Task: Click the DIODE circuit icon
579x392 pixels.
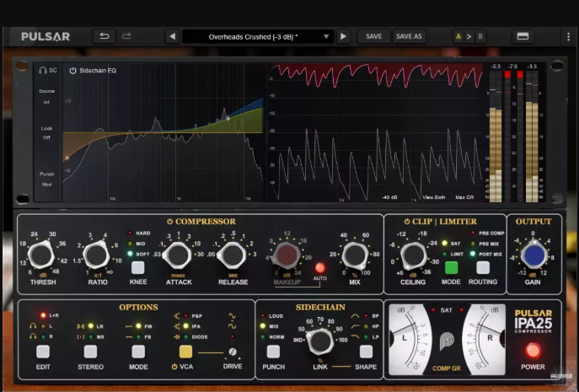Action: coord(176,337)
